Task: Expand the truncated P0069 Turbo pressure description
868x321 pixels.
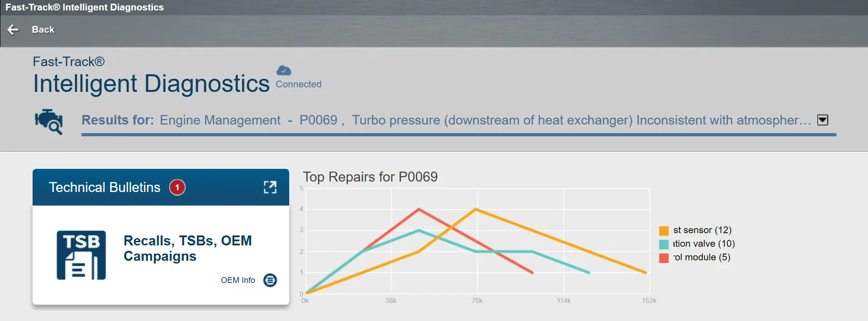Action: coord(581,120)
